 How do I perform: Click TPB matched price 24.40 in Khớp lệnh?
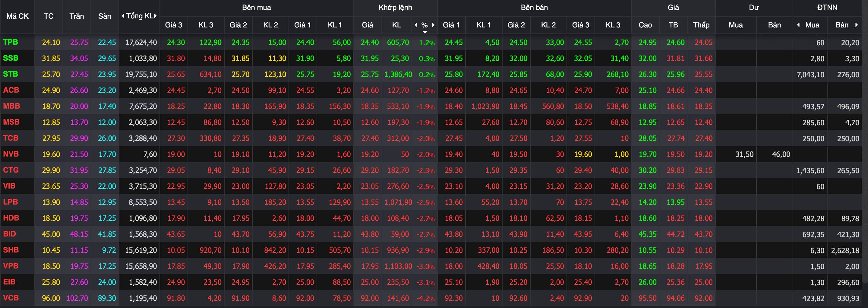(x=370, y=43)
